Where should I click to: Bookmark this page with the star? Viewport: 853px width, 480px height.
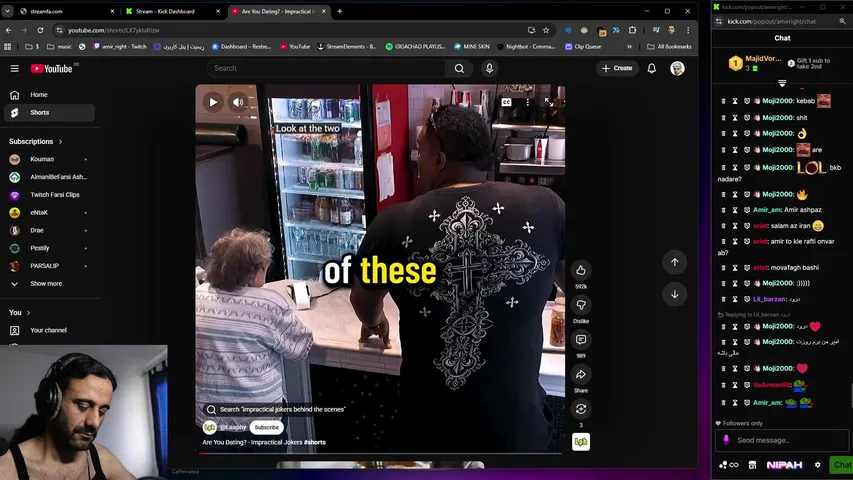pos(546,30)
